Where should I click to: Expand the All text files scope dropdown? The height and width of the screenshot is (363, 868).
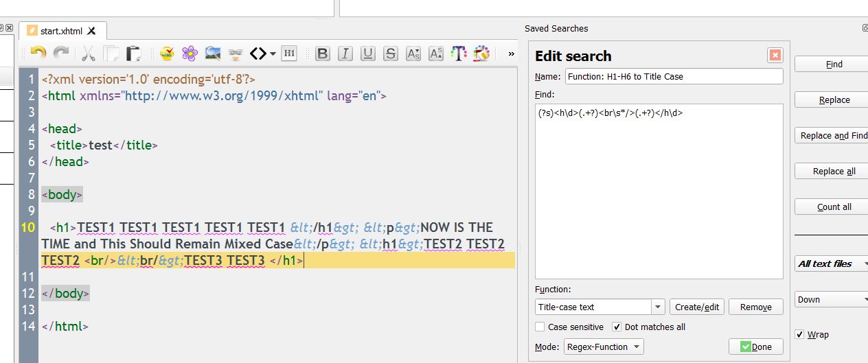(832, 264)
